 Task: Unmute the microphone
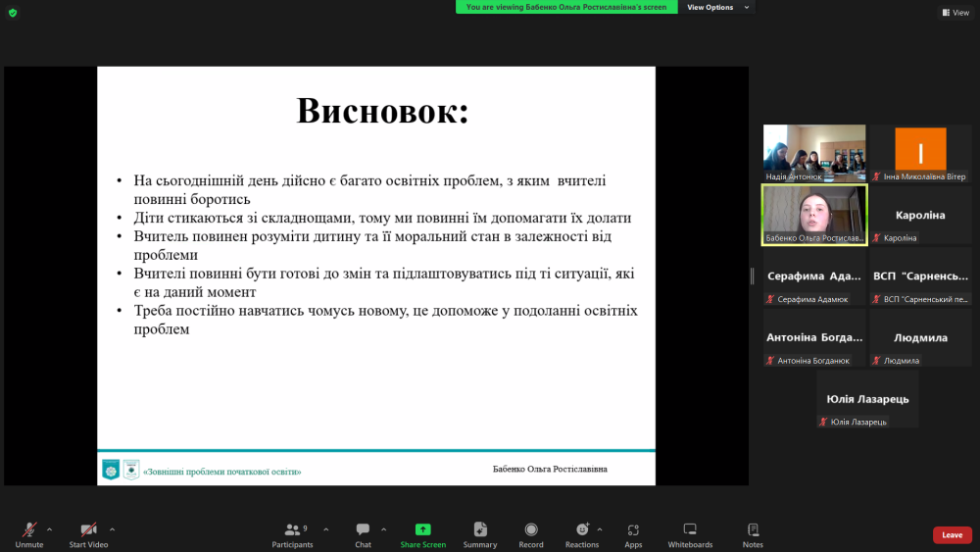pyautogui.click(x=29, y=530)
